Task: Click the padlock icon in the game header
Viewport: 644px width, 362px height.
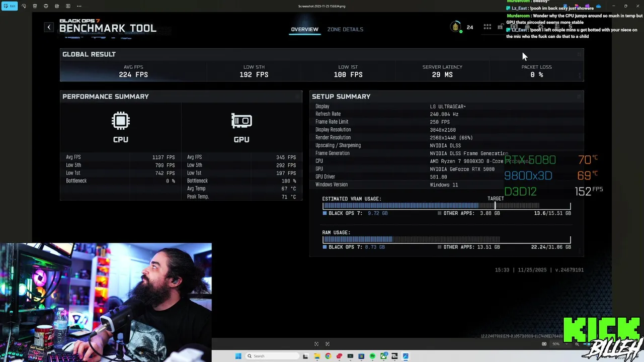Action: (501, 27)
